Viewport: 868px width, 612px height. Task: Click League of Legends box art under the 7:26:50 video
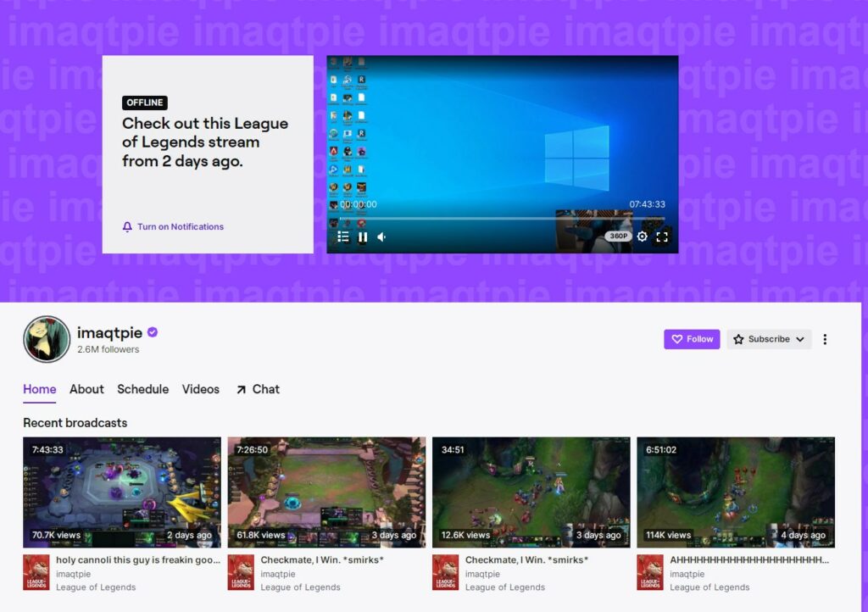pyautogui.click(x=241, y=573)
